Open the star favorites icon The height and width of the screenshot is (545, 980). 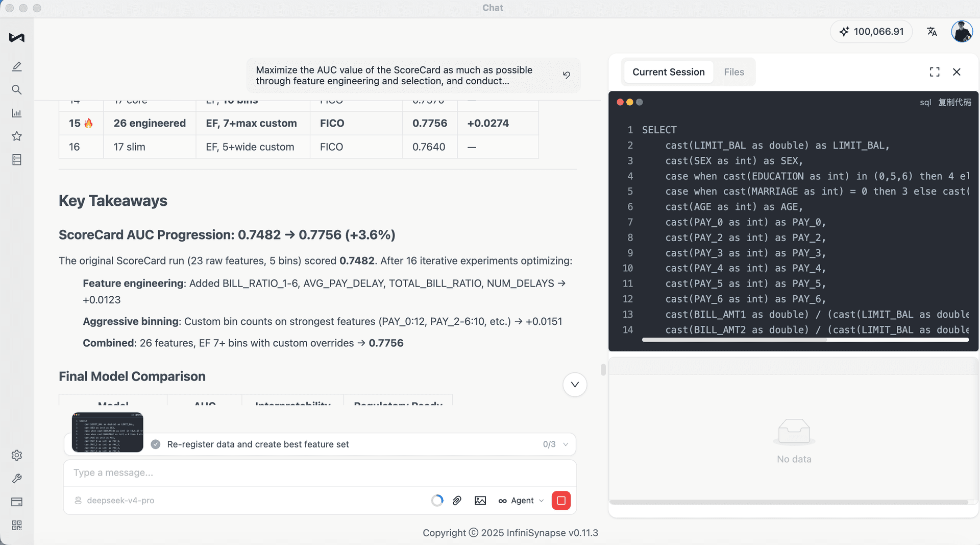(x=17, y=136)
